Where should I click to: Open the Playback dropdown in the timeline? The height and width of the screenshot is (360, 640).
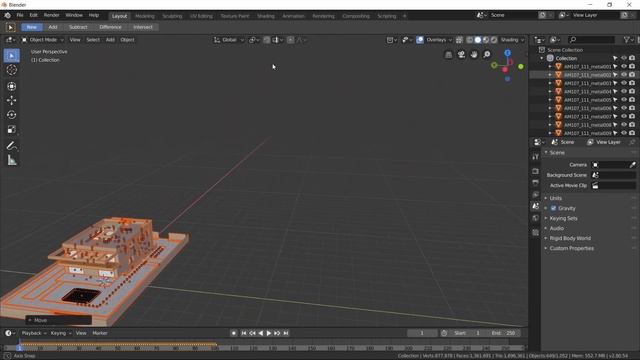[34, 333]
